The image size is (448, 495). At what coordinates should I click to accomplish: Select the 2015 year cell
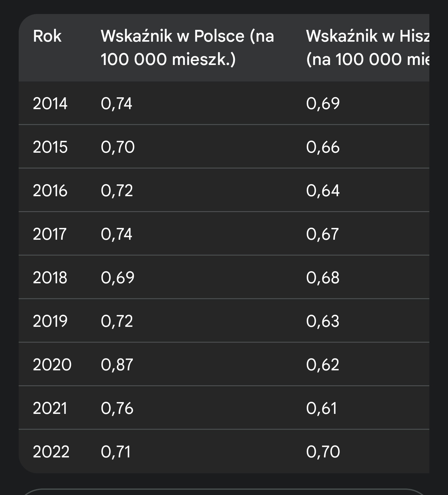pyautogui.click(x=50, y=147)
